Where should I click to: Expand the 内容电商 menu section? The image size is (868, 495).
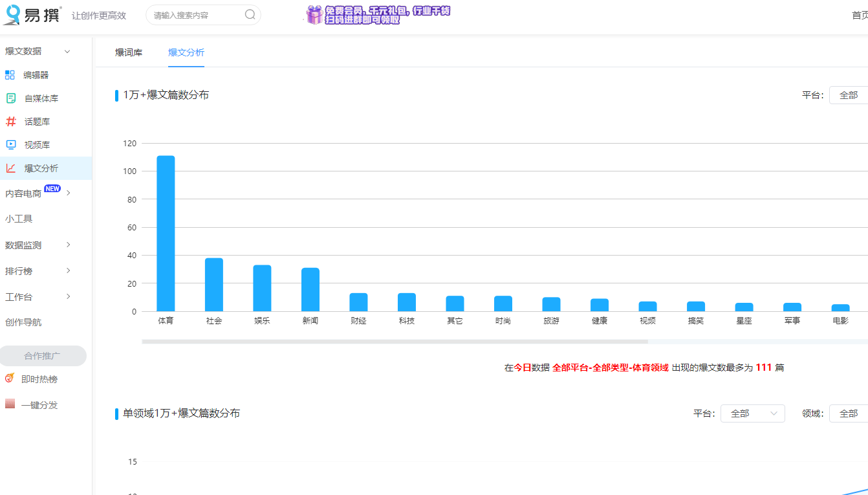tap(68, 193)
